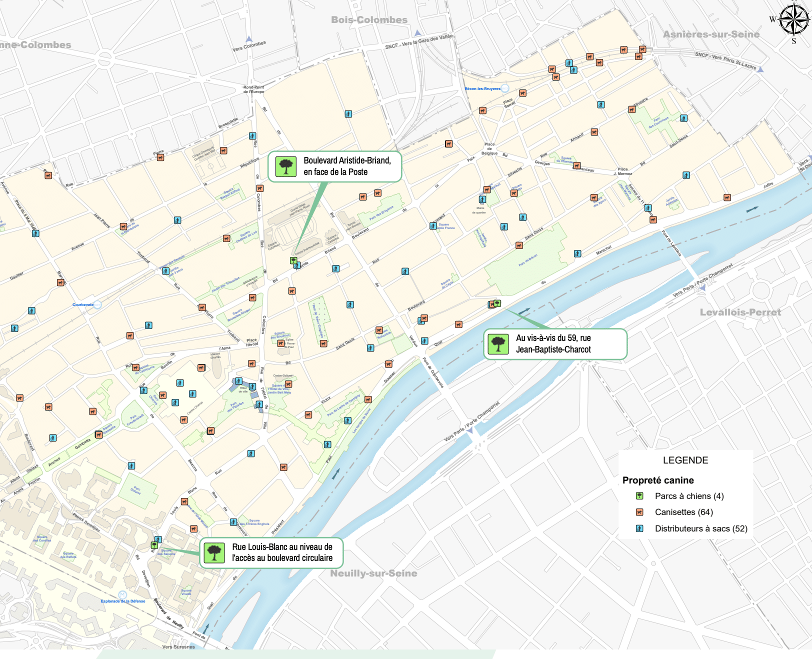Select the green Parcs à chiens legend icon
The width and height of the screenshot is (812, 659).
point(639,496)
